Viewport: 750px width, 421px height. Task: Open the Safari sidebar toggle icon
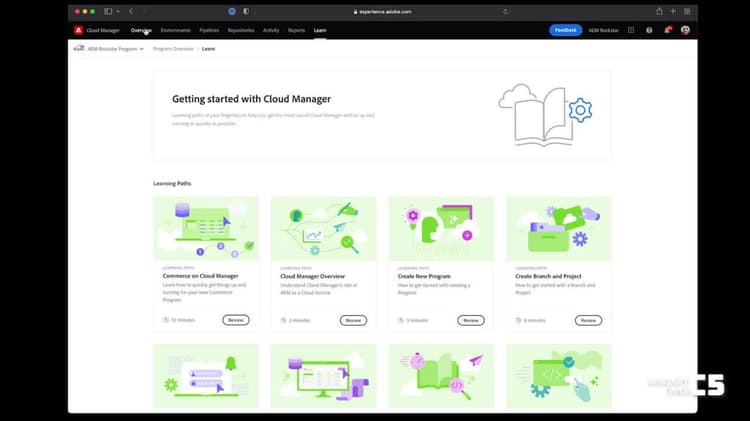tap(108, 11)
